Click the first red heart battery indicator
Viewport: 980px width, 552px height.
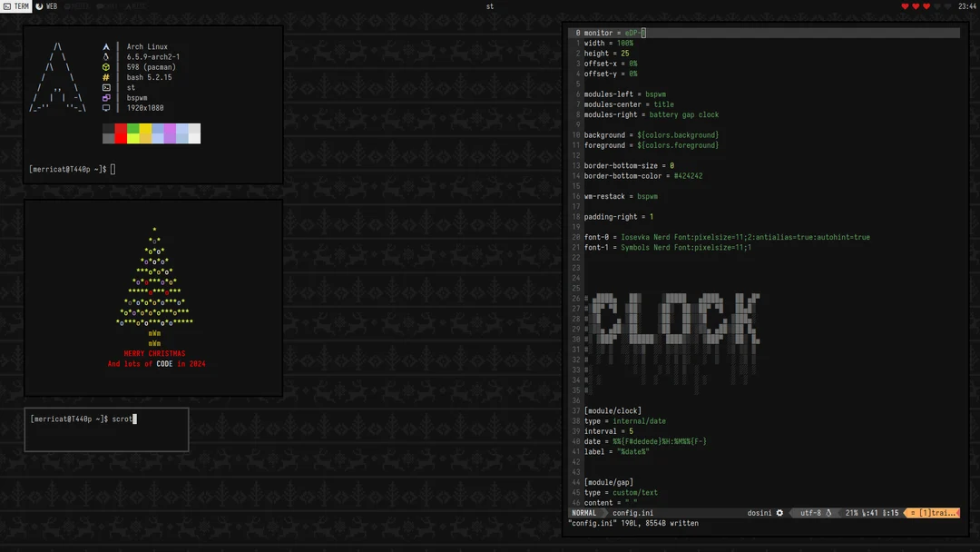[905, 5]
